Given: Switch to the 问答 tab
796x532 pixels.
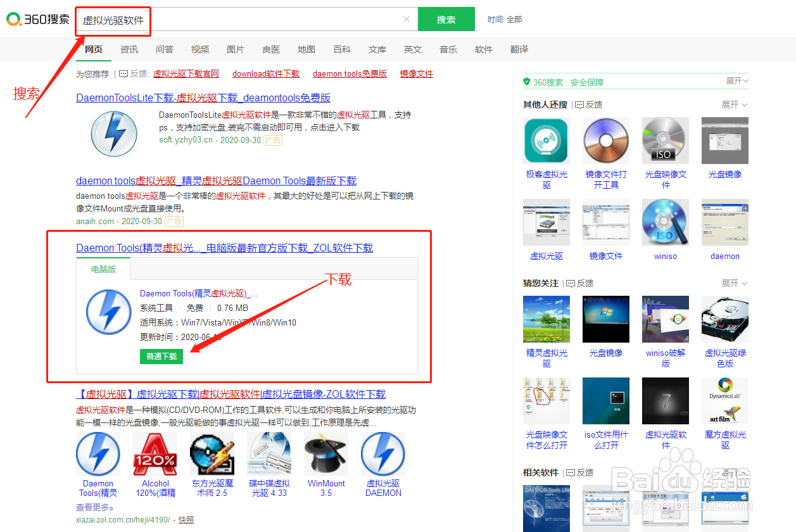Looking at the screenshot, I should [165, 49].
